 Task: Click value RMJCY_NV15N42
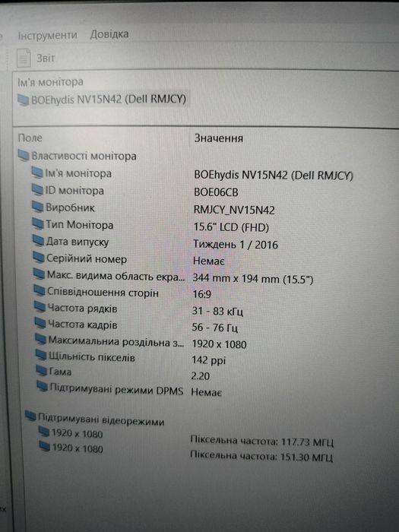(234, 210)
